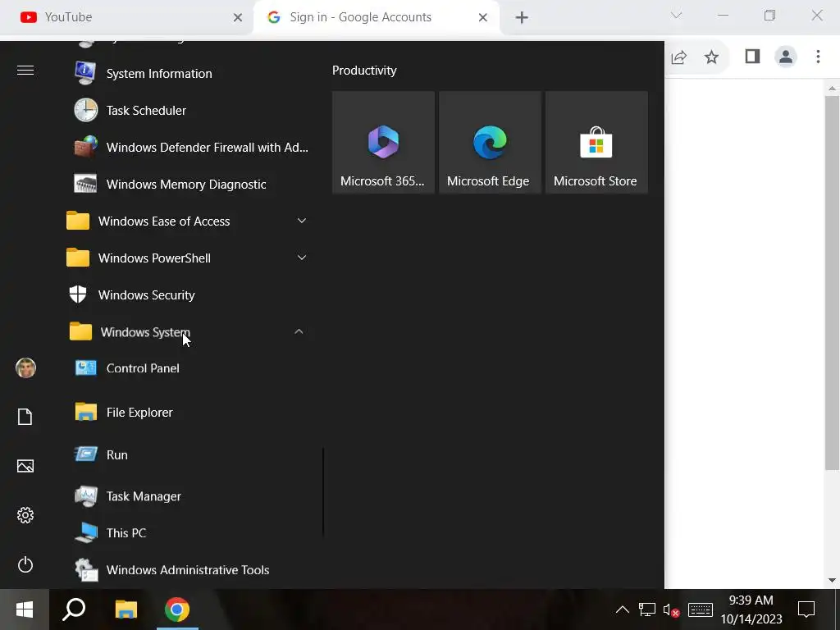Bookmark this tab with the star icon

click(x=711, y=57)
